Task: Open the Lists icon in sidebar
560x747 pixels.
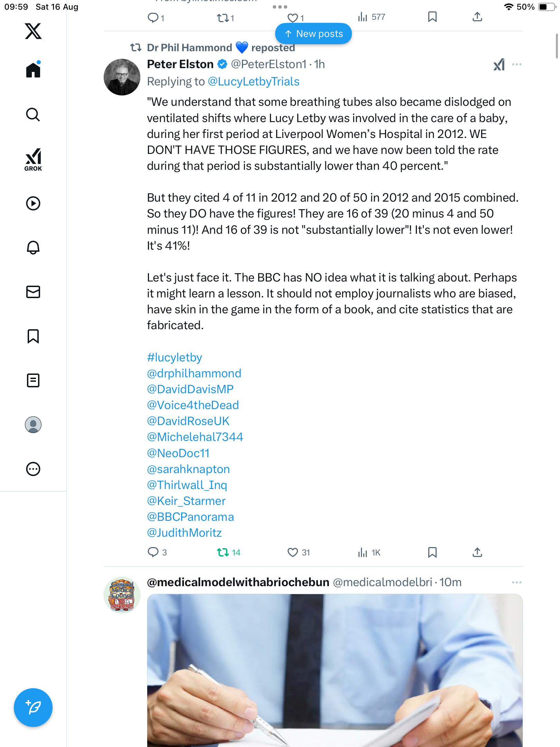Action: pos(33,380)
